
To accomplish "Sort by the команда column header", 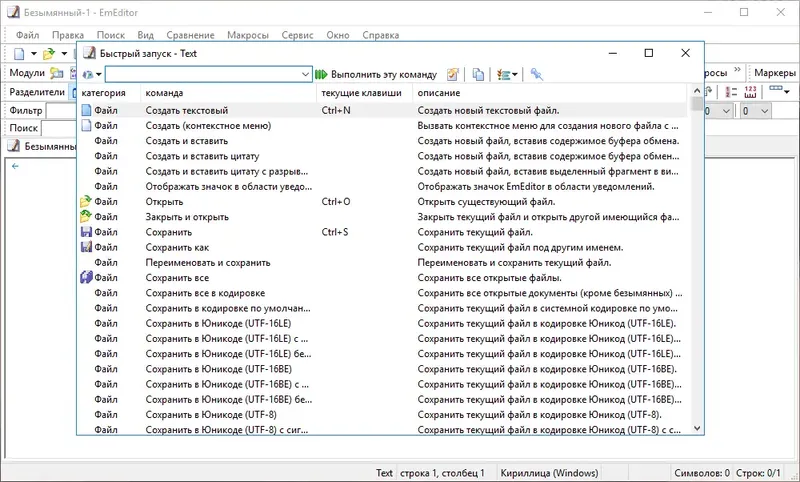I will [x=228, y=93].
